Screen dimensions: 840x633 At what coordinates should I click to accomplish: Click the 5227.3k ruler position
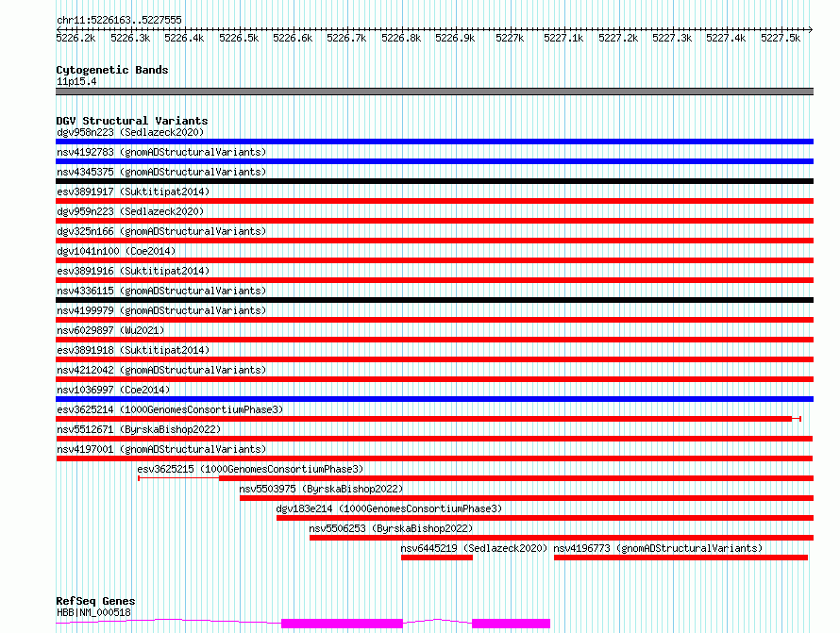[672, 38]
